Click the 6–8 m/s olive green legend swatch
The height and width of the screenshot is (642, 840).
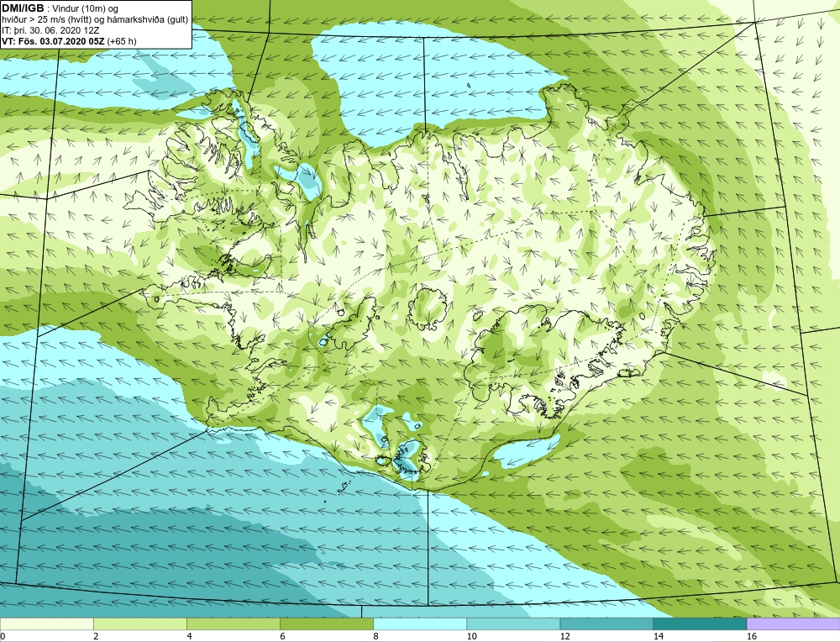pyautogui.click(x=326, y=624)
